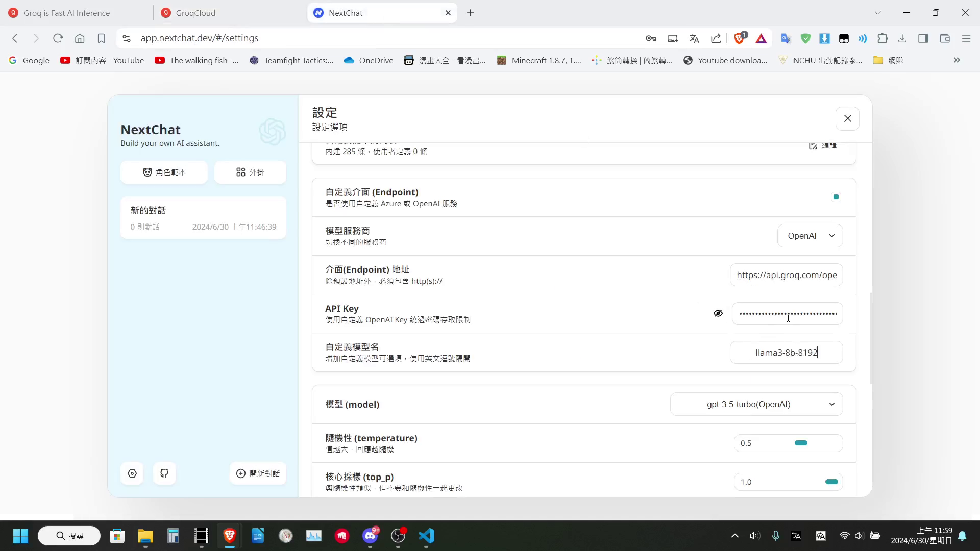Viewport: 980px width, 551px height.
Task: Toggle the browser sidebar panel icon
Action: click(923, 38)
